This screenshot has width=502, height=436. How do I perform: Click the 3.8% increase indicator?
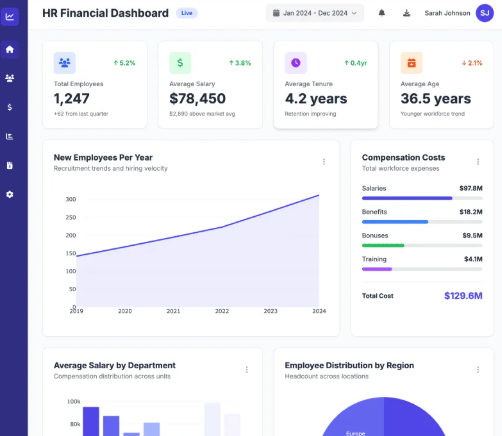pyautogui.click(x=240, y=63)
